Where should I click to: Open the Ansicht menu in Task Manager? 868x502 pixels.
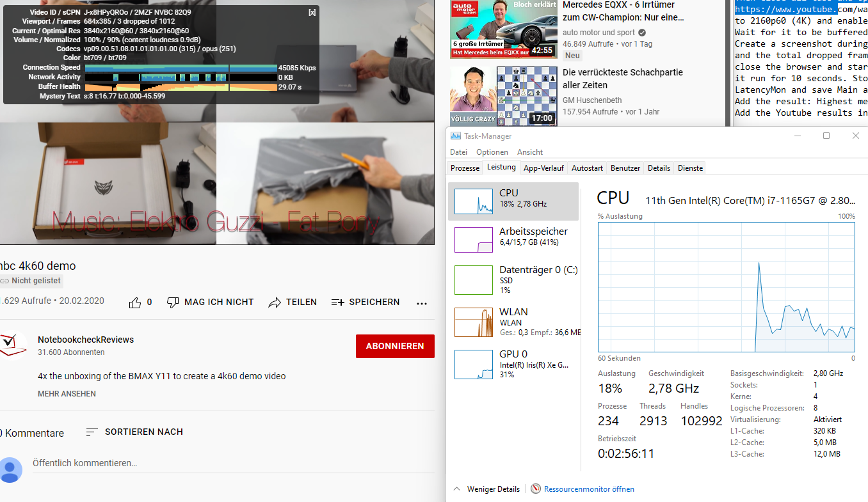[530, 152]
